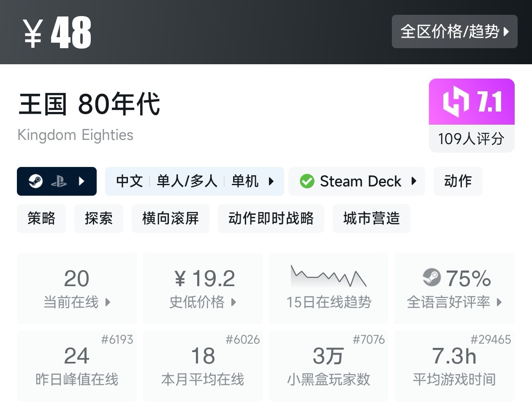Open 全区价格/趋势 price trends
The image size is (532, 410).
click(454, 31)
